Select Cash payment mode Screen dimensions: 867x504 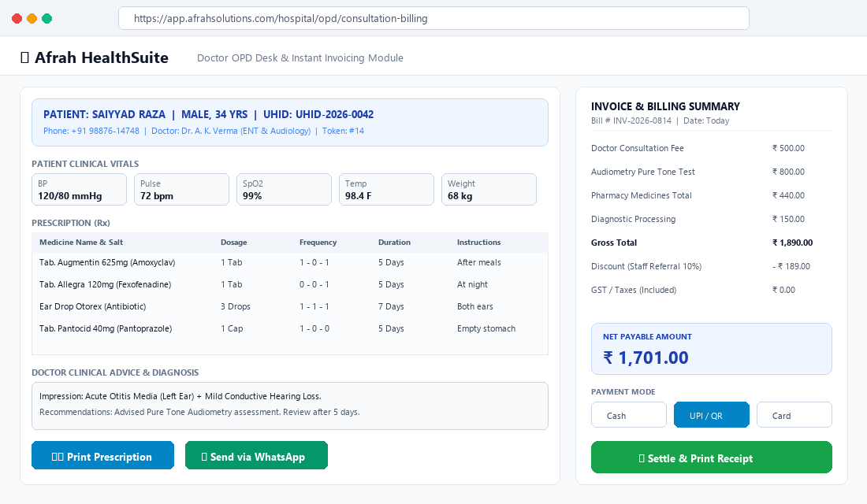[629, 415]
